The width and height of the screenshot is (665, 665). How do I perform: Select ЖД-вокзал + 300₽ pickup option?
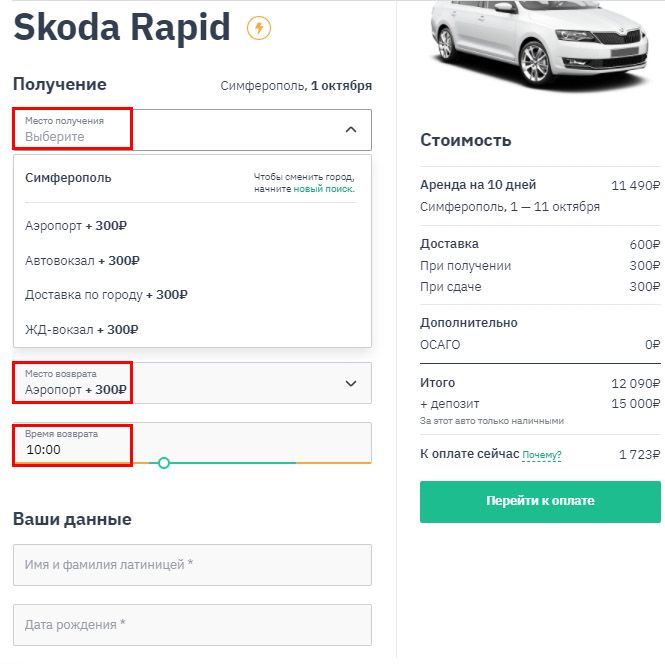click(81, 329)
